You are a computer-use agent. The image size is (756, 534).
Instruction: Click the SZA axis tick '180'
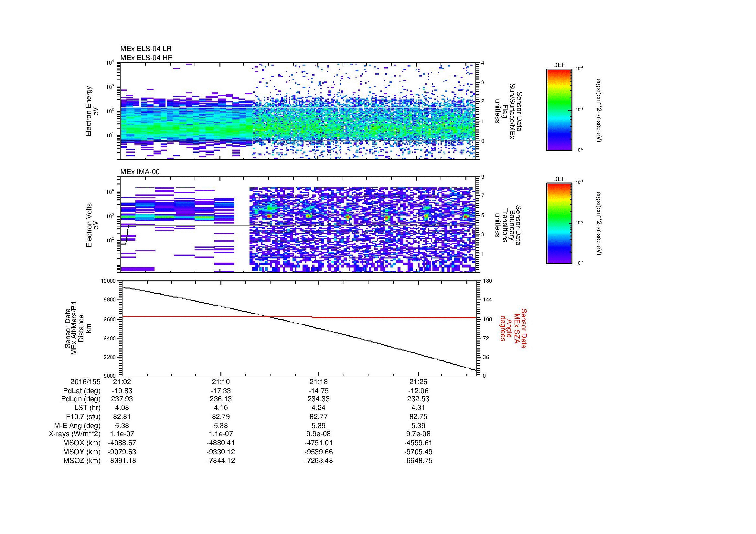[x=487, y=281]
